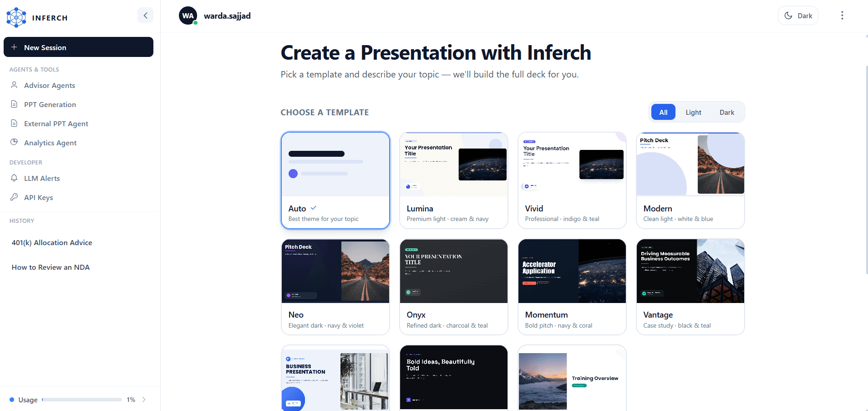Screen dimensions: 868x411
Task: Choose the Modern template
Action: click(x=690, y=180)
